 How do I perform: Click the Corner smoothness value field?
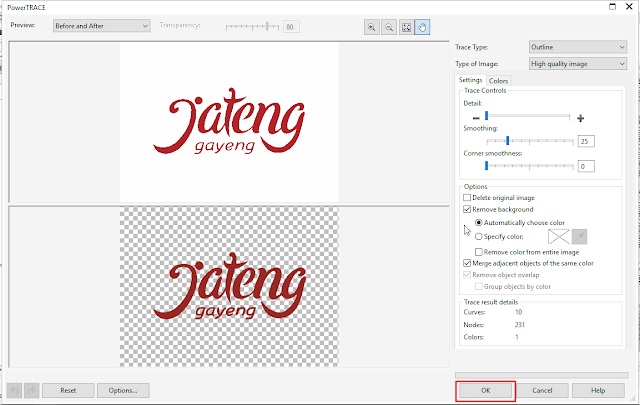point(586,166)
